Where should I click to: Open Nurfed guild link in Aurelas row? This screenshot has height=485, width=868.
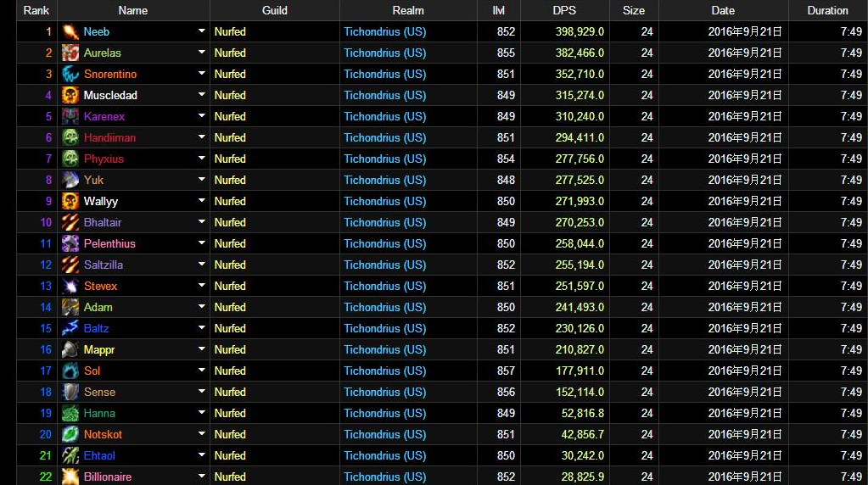(x=230, y=53)
